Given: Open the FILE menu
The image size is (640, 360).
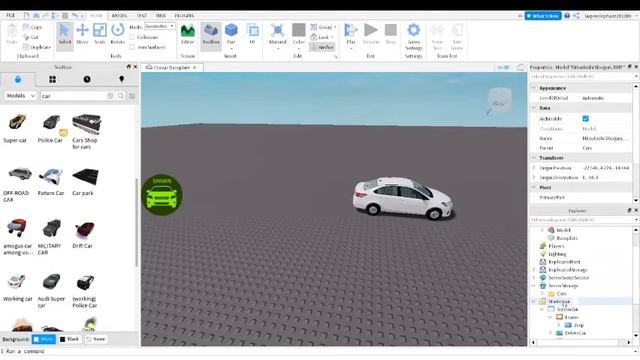Looking at the screenshot, I should (x=10, y=16).
